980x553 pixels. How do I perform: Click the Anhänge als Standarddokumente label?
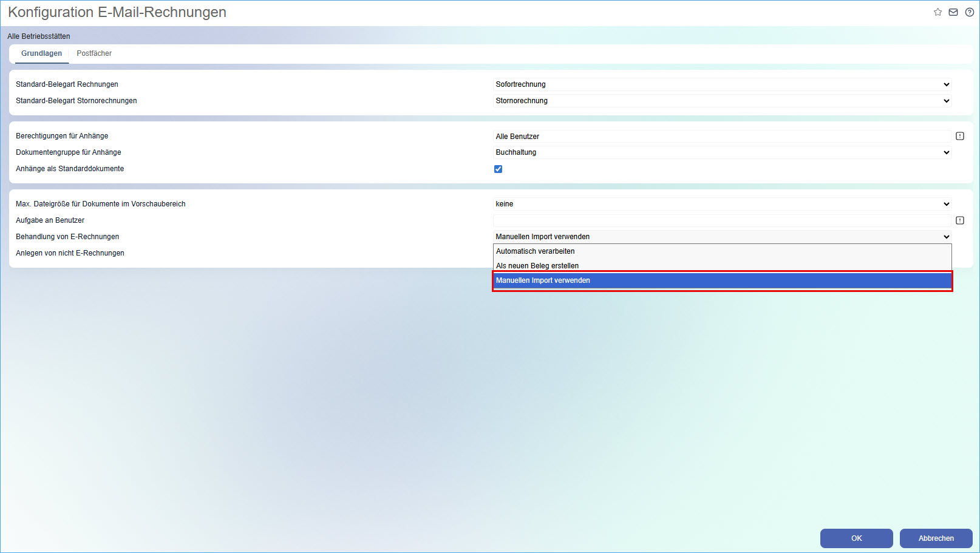[70, 169]
